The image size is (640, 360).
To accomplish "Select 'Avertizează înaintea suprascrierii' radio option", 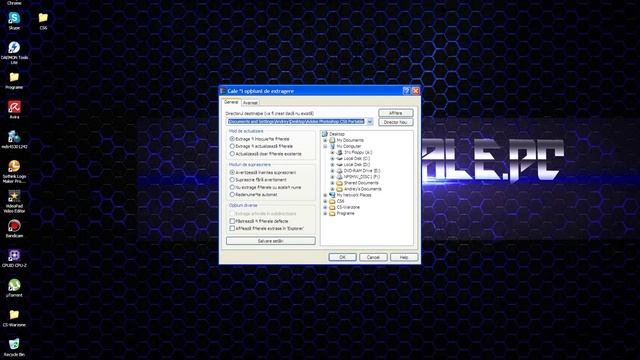I will coord(232,172).
